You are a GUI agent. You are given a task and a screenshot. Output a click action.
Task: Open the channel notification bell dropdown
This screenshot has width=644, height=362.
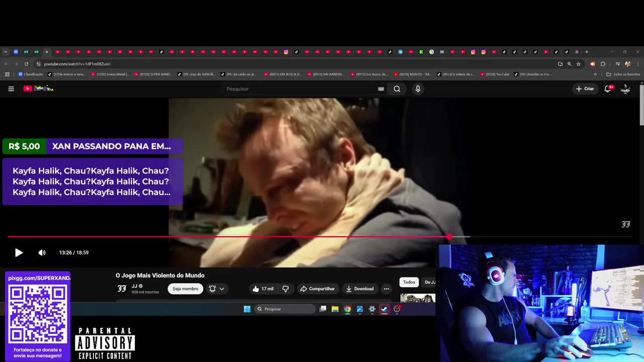[x=216, y=289]
